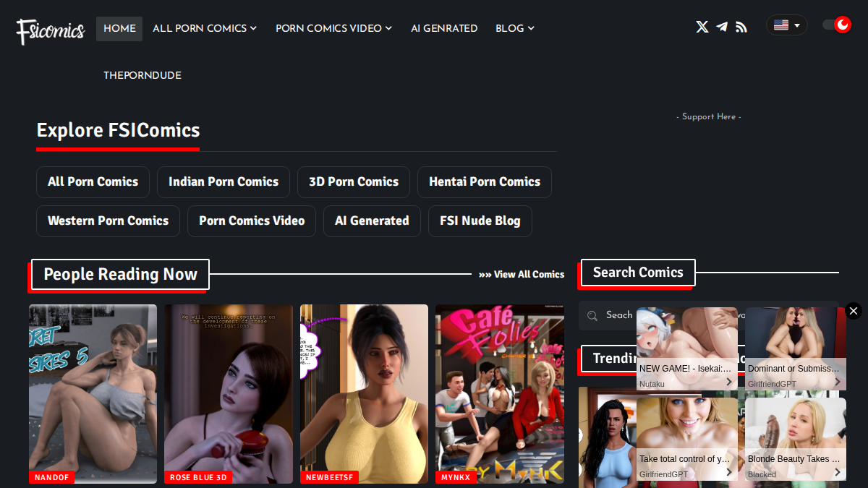
Task: Toggle the dark mode switch
Action: pyautogui.click(x=836, y=25)
